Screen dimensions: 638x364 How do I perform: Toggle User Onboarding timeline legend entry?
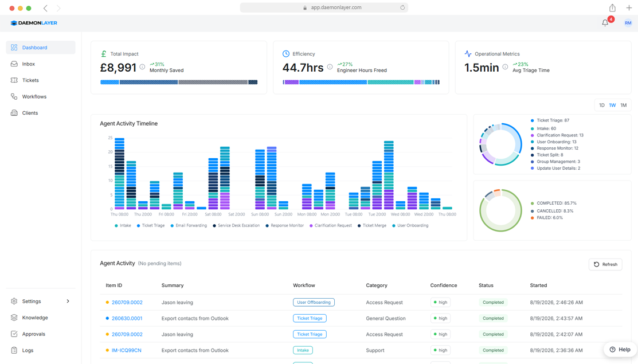tap(410, 225)
